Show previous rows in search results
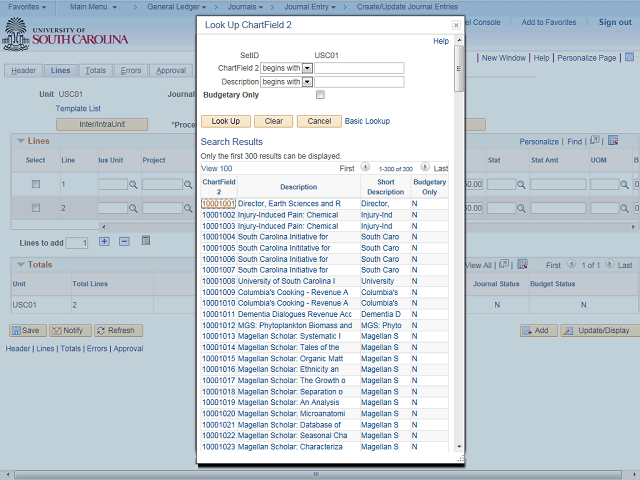The width and height of the screenshot is (640, 480). (x=365, y=168)
